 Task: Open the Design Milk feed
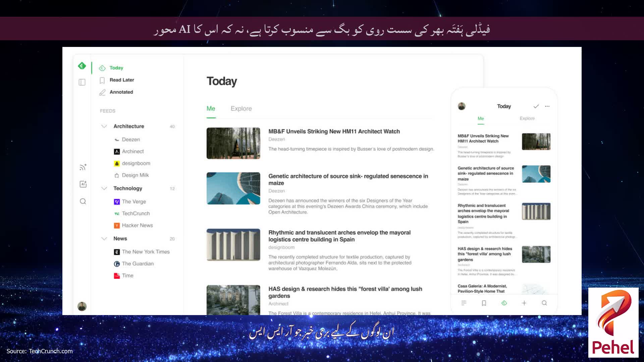pyautogui.click(x=135, y=175)
